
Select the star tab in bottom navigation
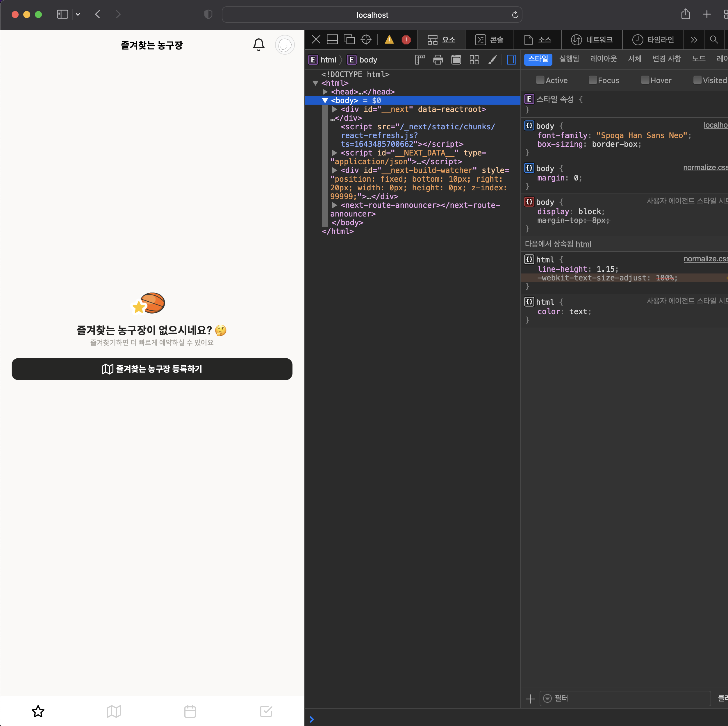tap(38, 711)
